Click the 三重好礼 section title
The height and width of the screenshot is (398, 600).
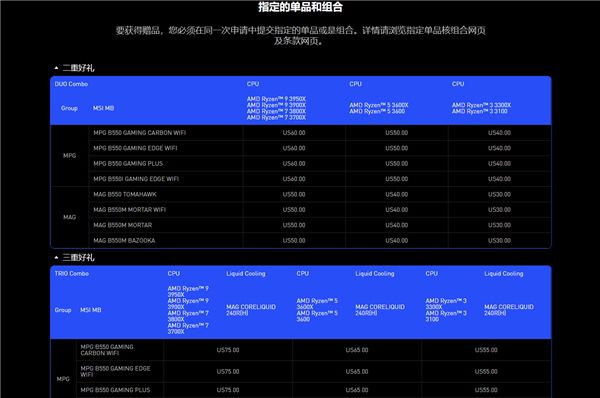(78, 258)
